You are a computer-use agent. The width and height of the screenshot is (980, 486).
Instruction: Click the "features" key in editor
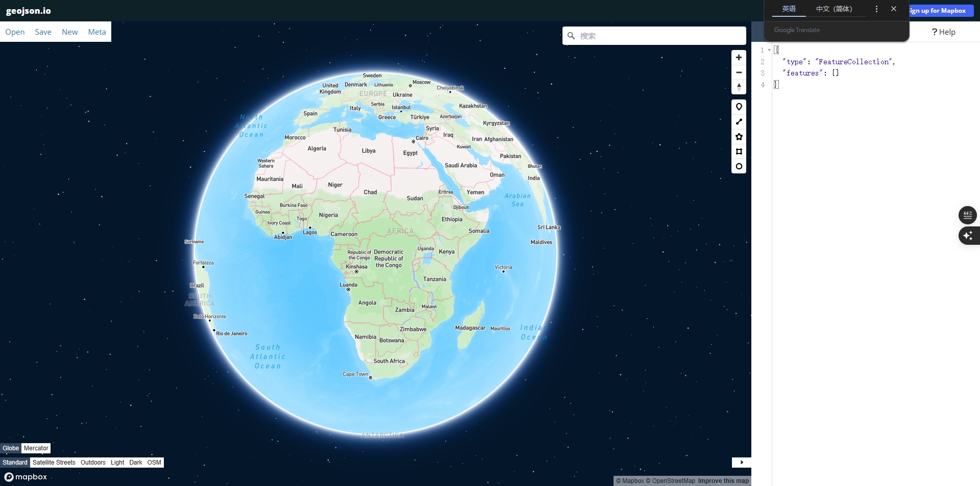[x=802, y=73]
